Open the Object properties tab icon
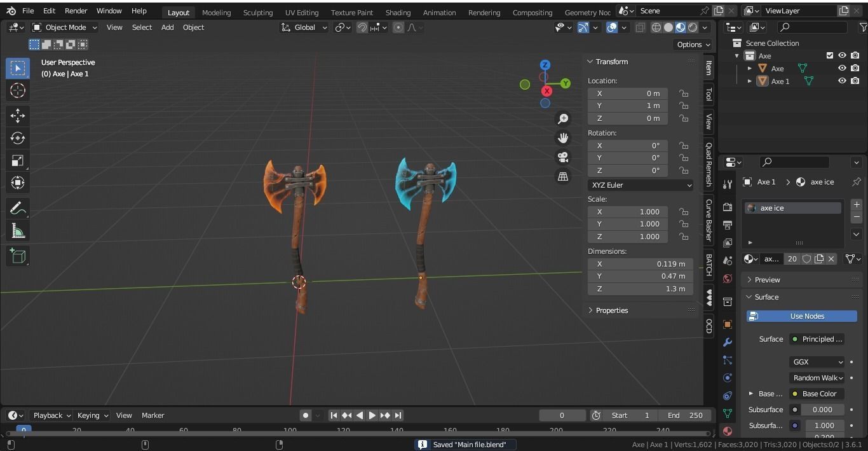This screenshot has height=451, width=868. click(x=728, y=324)
